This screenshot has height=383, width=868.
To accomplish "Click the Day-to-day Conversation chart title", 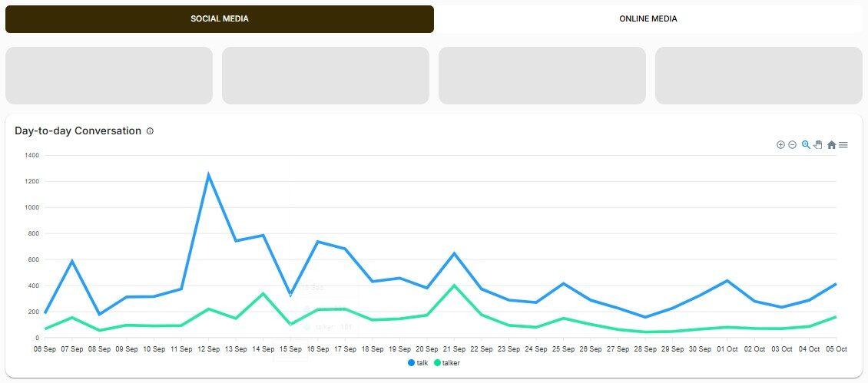I will point(78,131).
